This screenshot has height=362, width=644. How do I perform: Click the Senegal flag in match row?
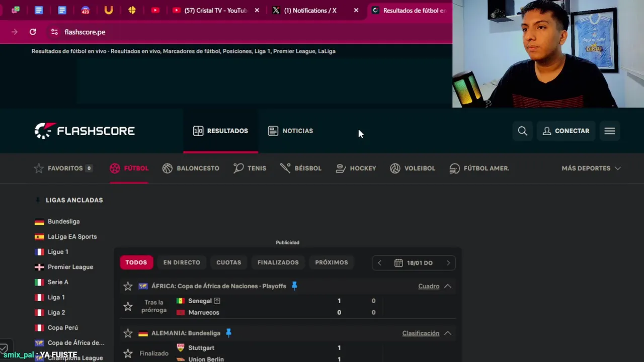point(180,301)
